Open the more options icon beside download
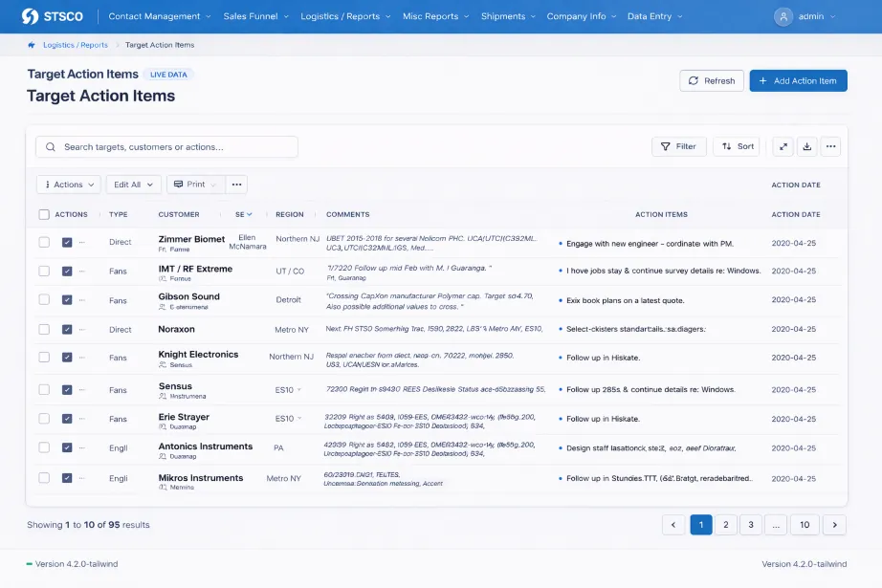Screen dimensions: 882x588 (830, 146)
